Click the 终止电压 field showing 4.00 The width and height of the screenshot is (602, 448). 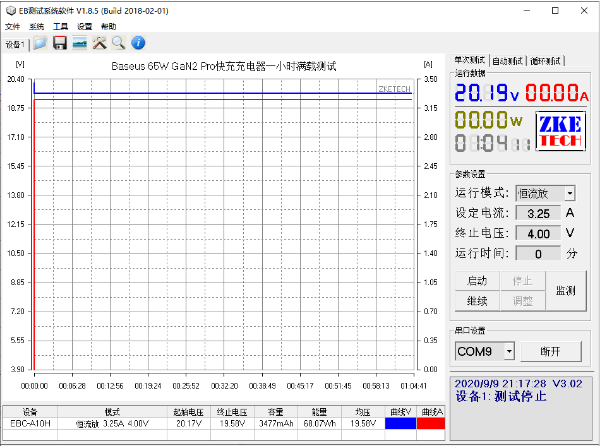[x=538, y=233]
